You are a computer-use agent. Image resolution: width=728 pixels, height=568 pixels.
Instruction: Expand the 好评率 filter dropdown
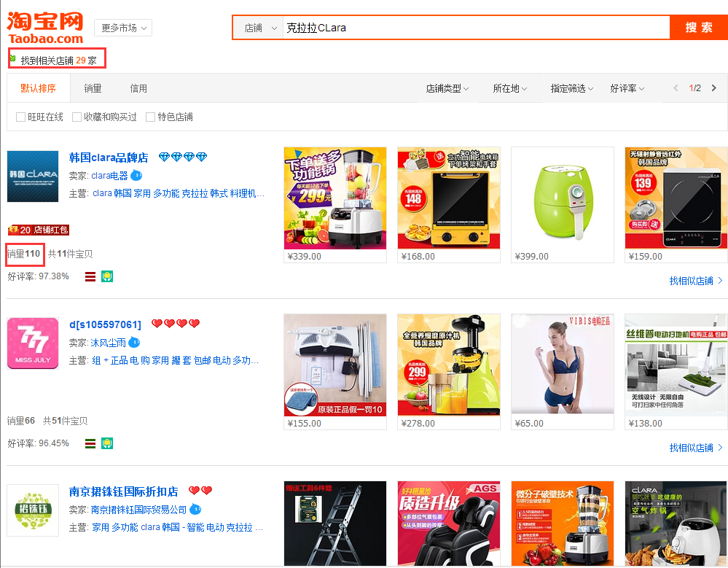(x=627, y=88)
